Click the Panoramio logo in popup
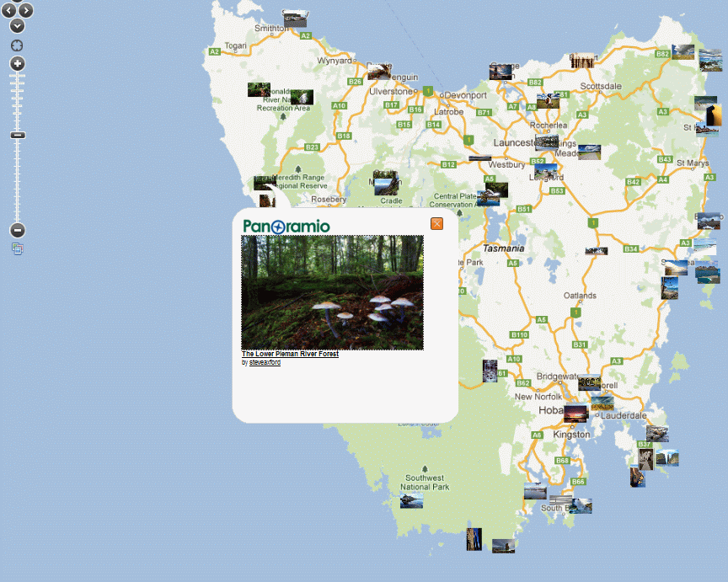Screen dimensions: 728x582 click(x=286, y=226)
